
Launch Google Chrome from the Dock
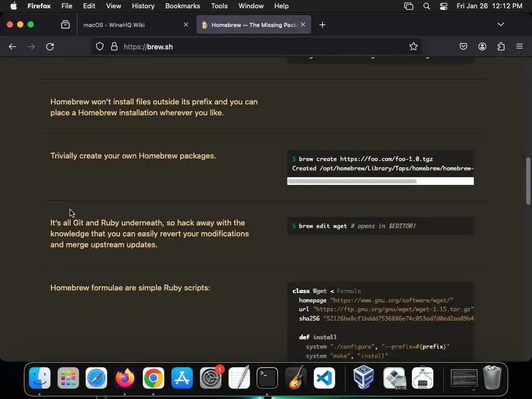pyautogui.click(x=153, y=378)
